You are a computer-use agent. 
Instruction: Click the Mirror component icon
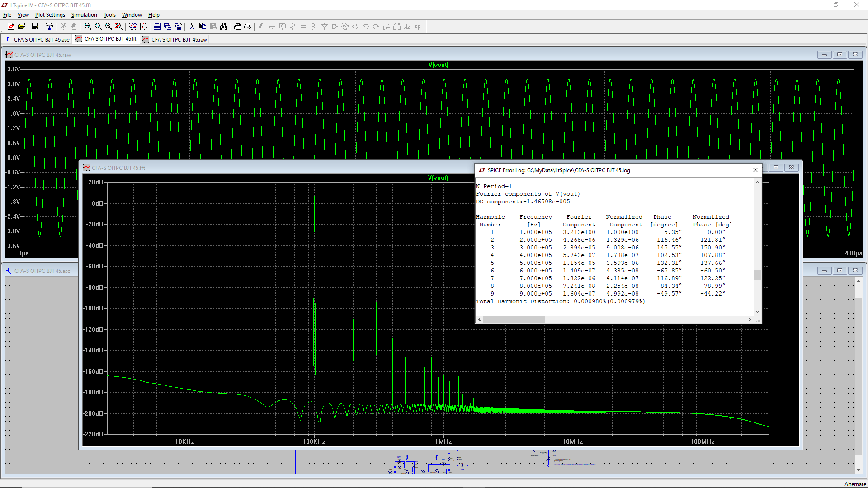tap(397, 27)
